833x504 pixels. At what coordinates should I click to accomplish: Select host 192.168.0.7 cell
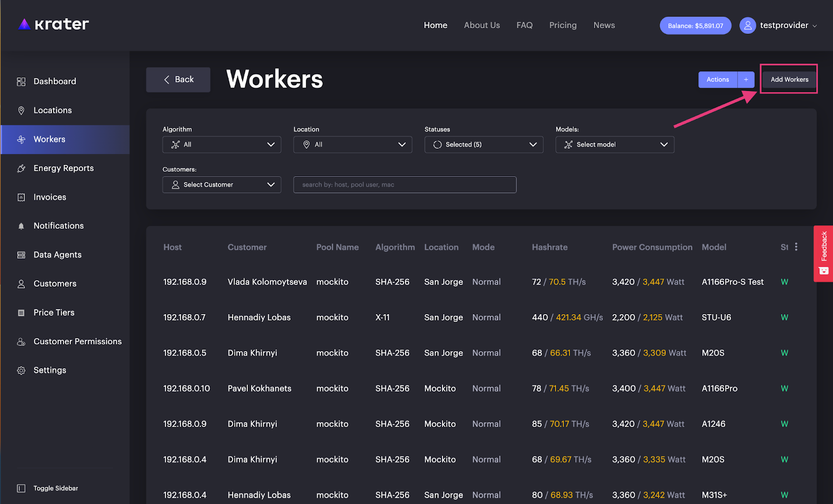click(184, 317)
